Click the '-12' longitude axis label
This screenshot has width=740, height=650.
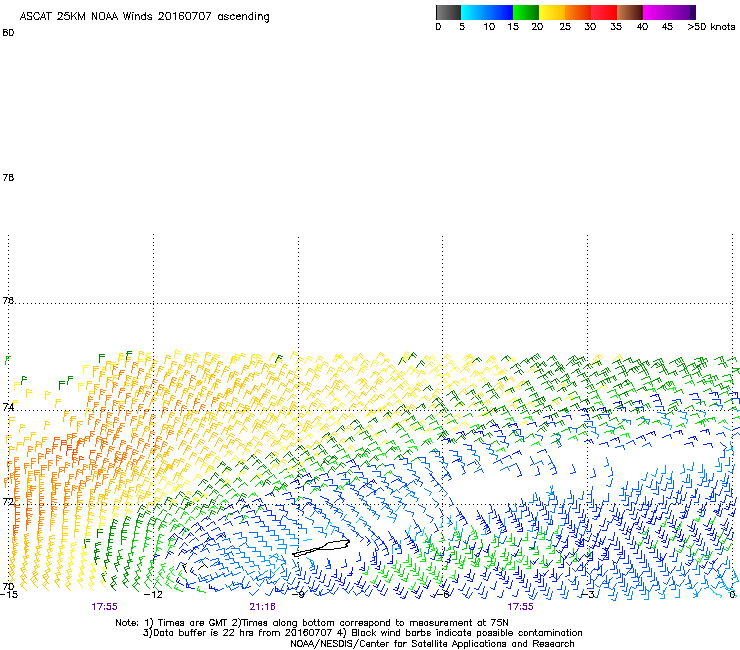pos(153,595)
